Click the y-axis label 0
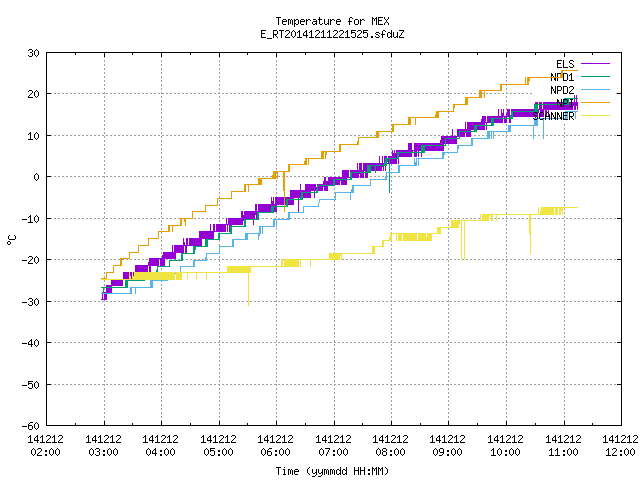Viewport: 640px width, 480px height. 37,177
